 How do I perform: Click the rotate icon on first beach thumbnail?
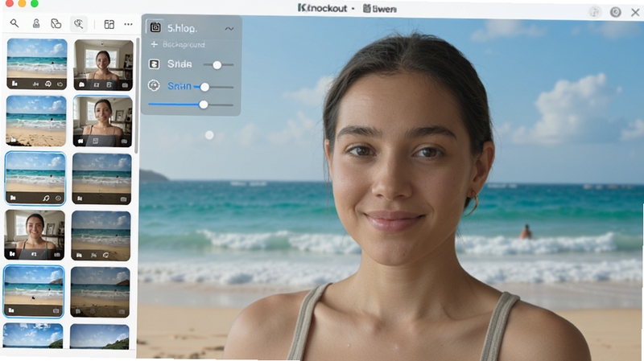coord(48,84)
